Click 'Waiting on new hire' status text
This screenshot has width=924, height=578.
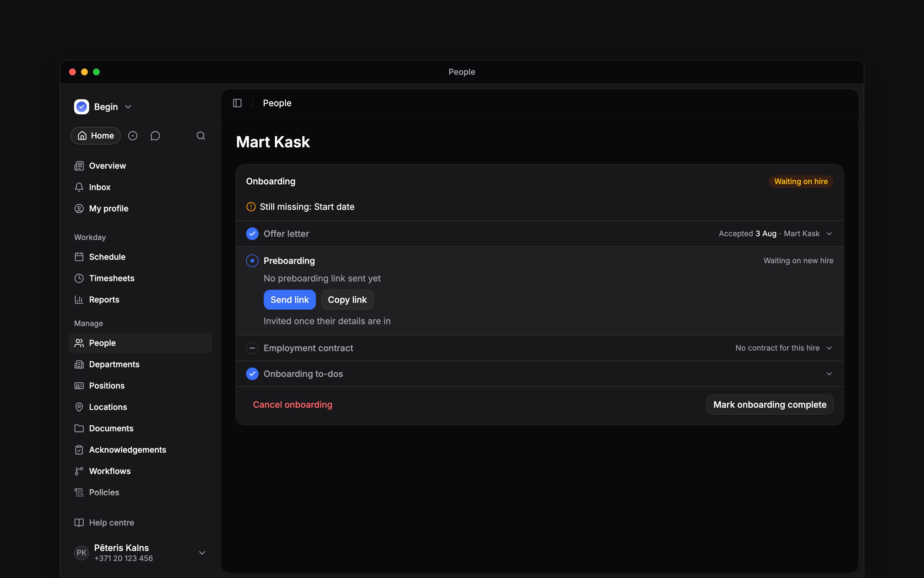click(x=798, y=261)
